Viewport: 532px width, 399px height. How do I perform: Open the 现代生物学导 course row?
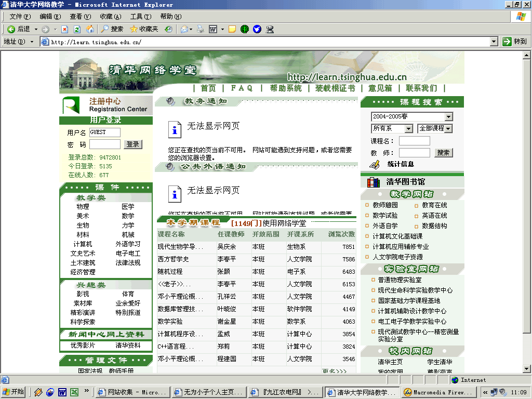[256, 247]
